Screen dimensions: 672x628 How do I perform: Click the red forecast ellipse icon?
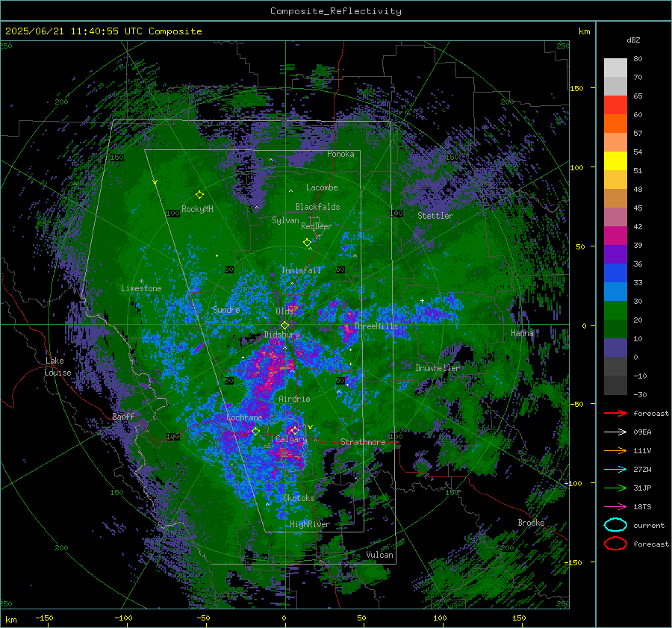click(x=615, y=544)
